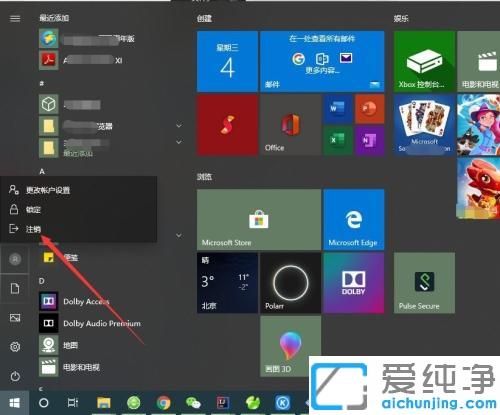
Task: Expand the folder chevron beside account menu
Action: pos(179,236)
